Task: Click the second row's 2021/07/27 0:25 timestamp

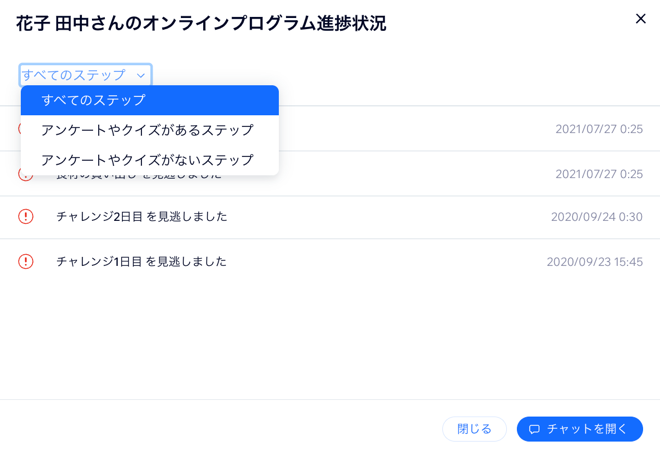Action: click(x=599, y=174)
